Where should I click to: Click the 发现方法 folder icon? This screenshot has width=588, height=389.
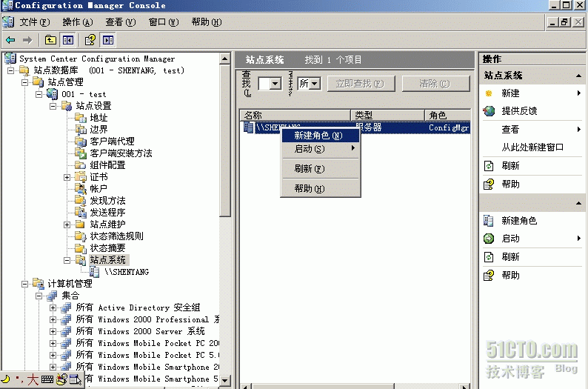pyautogui.click(x=81, y=200)
